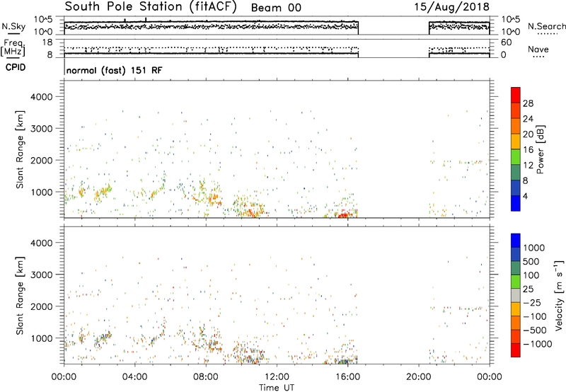This screenshot has width=566, height=392.
Task: Click the 'Slant Range [km]' label of the power panel
Action: coord(20,149)
